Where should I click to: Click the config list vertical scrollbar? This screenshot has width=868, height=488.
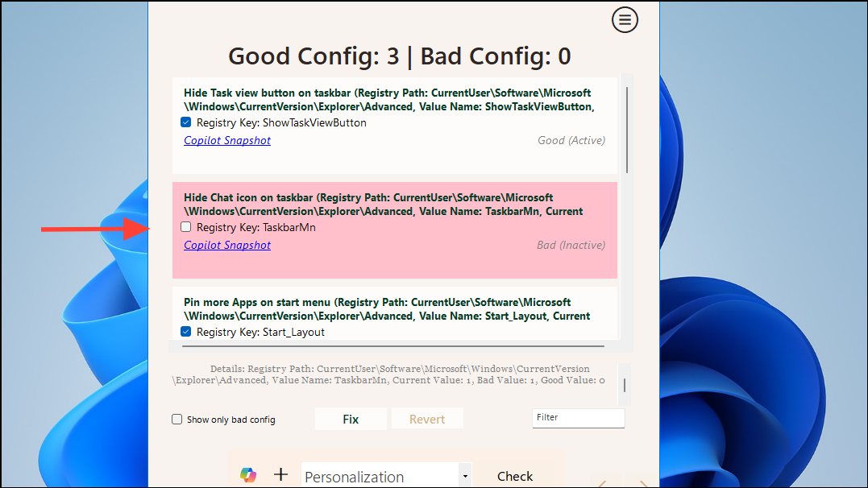click(627, 130)
